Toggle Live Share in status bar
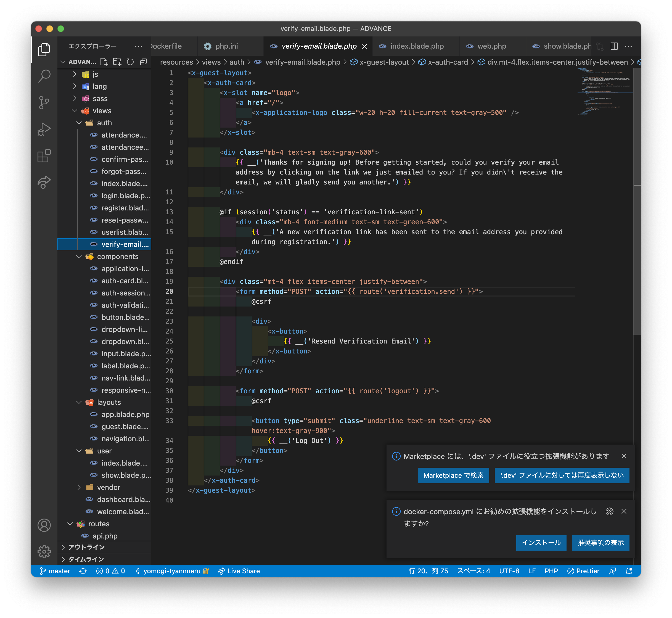672x618 pixels. pos(239,571)
